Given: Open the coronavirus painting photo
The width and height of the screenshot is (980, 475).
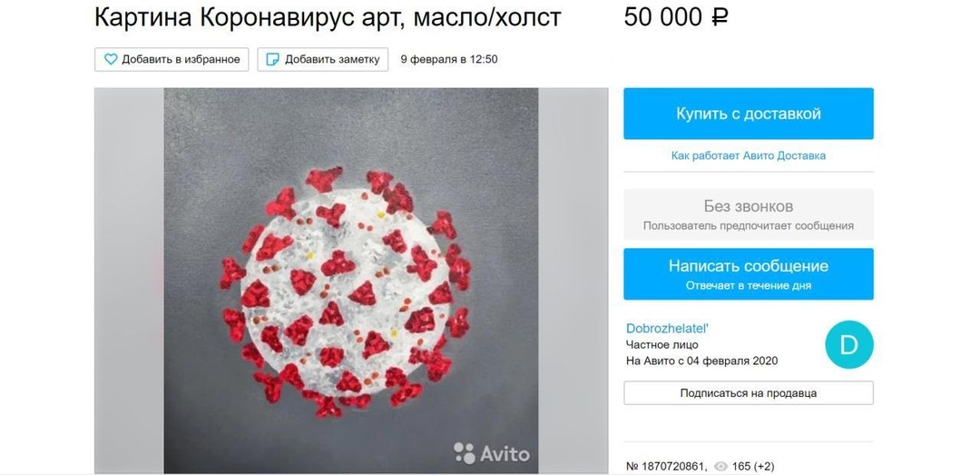Looking at the screenshot, I should (350, 281).
